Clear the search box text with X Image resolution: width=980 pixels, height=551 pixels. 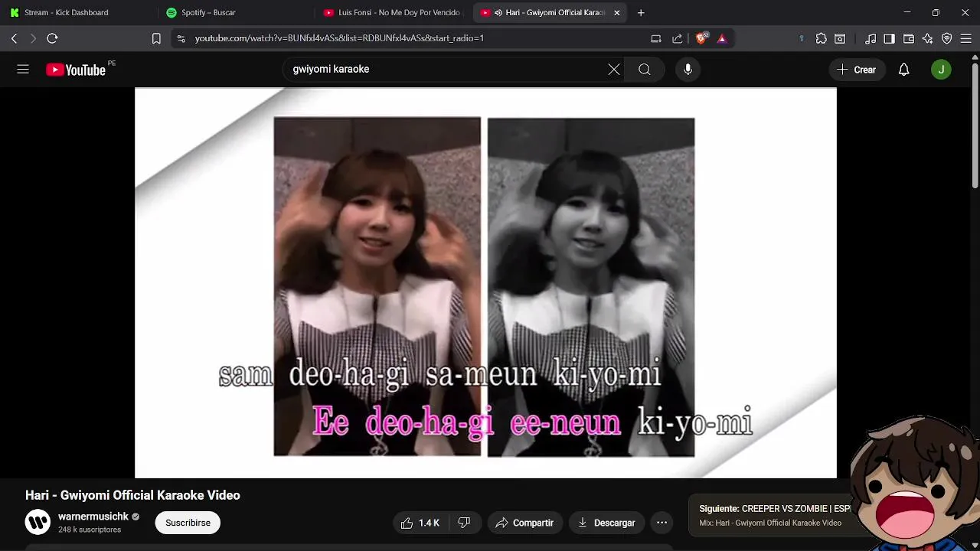[x=614, y=70]
